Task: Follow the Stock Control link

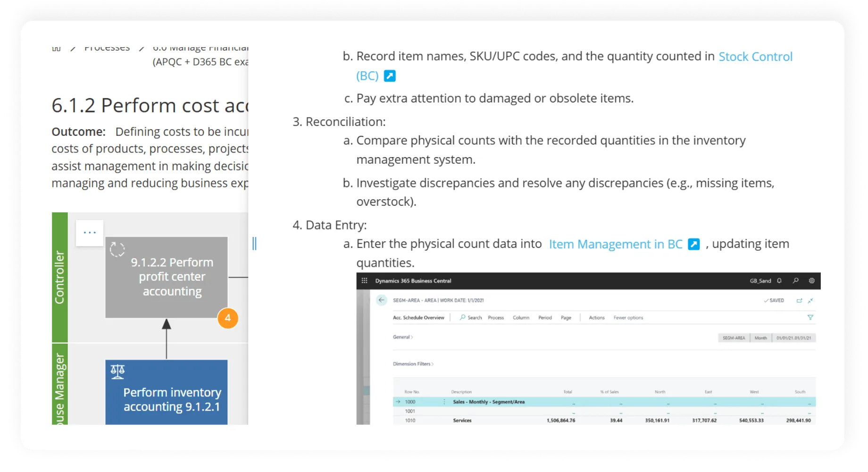Action: (x=755, y=57)
